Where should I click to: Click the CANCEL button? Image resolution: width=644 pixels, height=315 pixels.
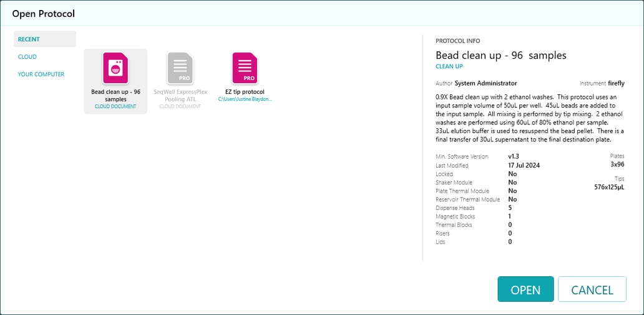pos(592,289)
